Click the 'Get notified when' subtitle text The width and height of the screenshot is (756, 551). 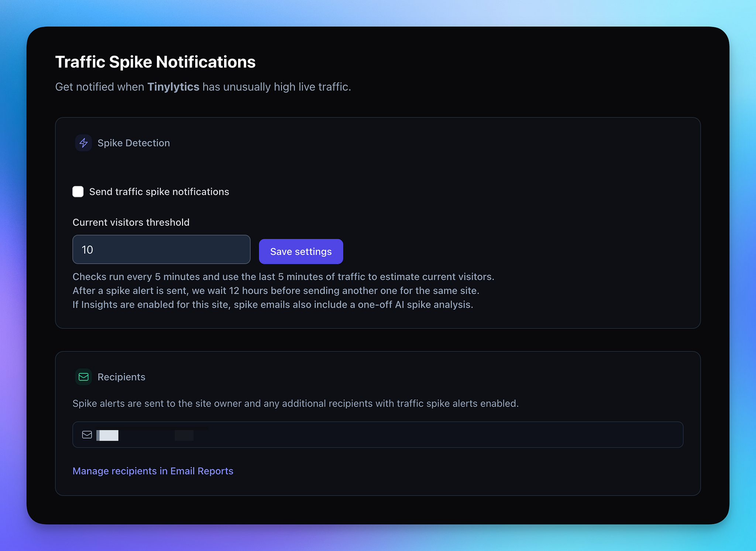(x=100, y=87)
